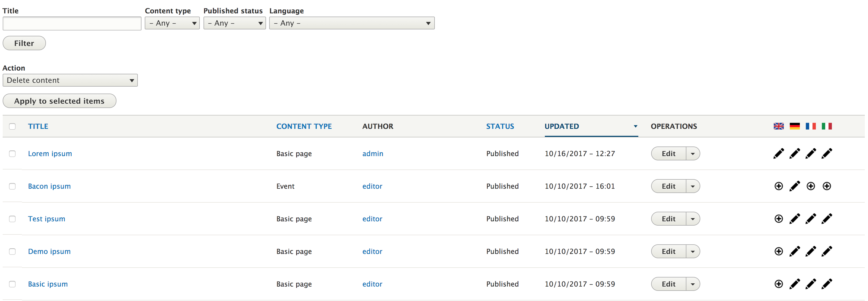Open the editor author profile link

pos(372,186)
